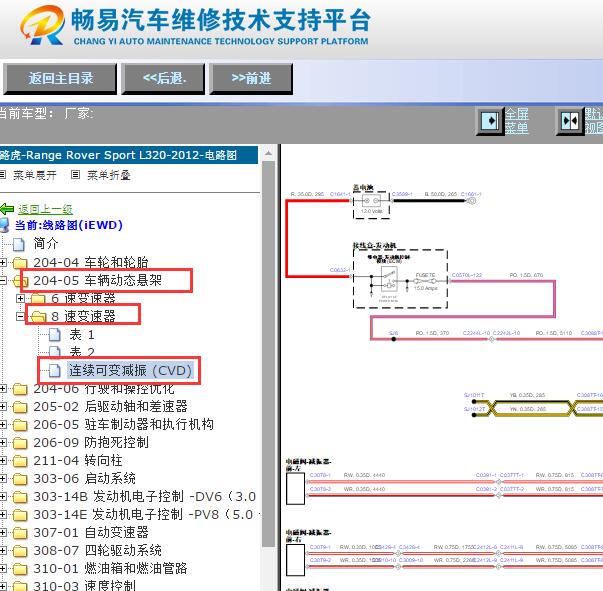Open the 表 2 document
Viewport: 603px width, 591px height.
[82, 351]
